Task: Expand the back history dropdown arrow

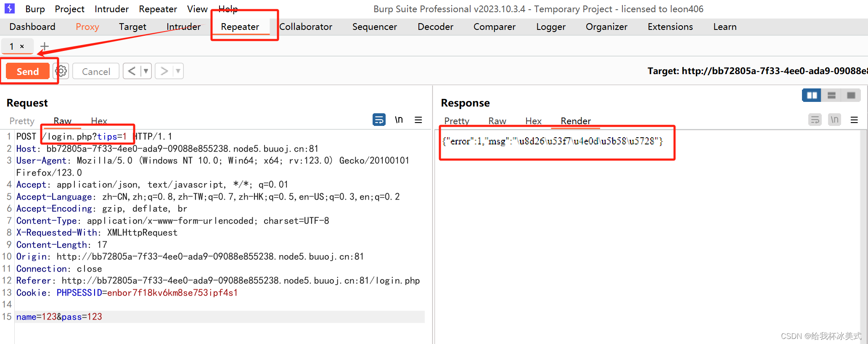Action: point(146,71)
